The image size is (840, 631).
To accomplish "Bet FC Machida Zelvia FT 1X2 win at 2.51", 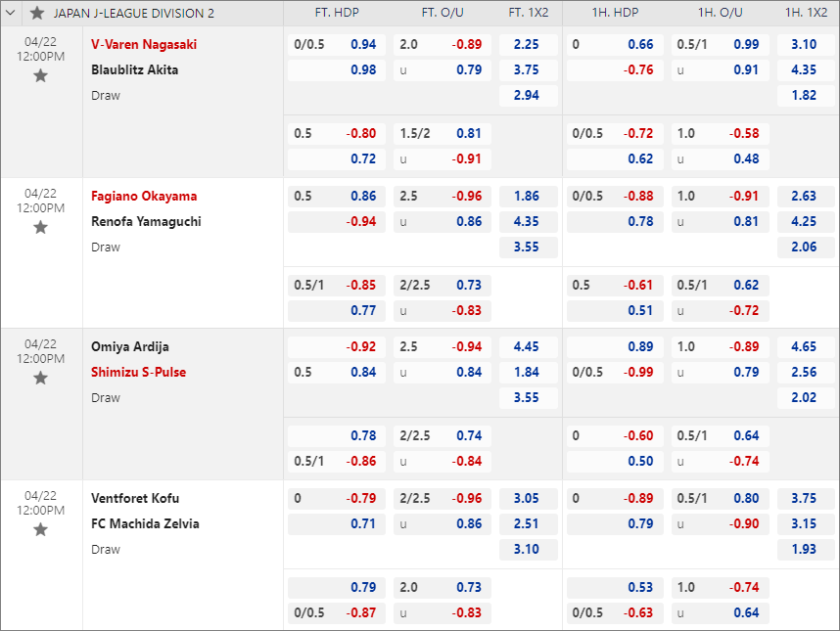I will [529, 523].
